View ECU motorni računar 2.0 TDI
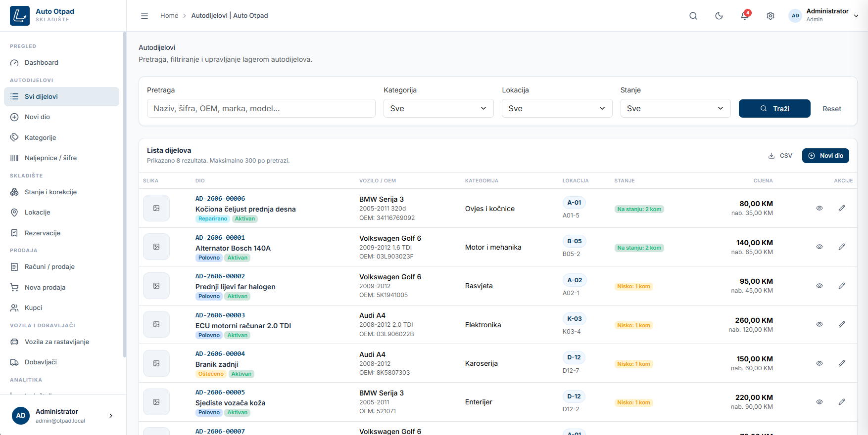The width and height of the screenshot is (868, 435). (820, 324)
